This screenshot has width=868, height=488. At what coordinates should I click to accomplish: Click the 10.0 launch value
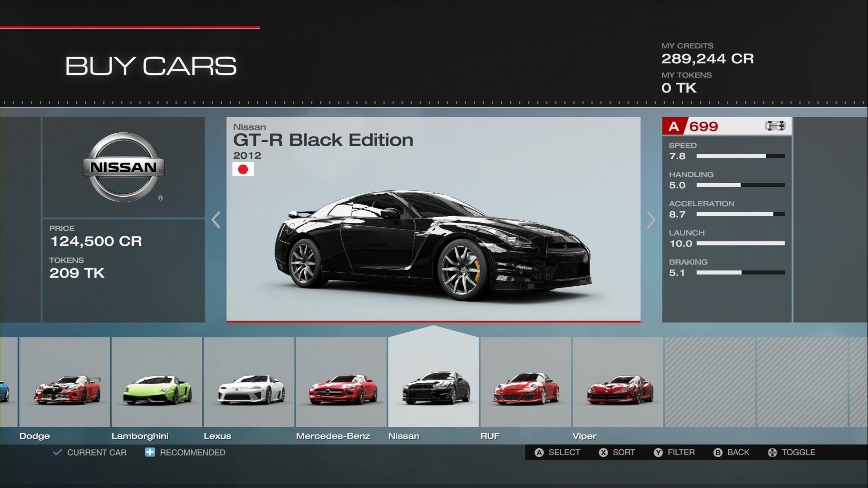pos(681,244)
